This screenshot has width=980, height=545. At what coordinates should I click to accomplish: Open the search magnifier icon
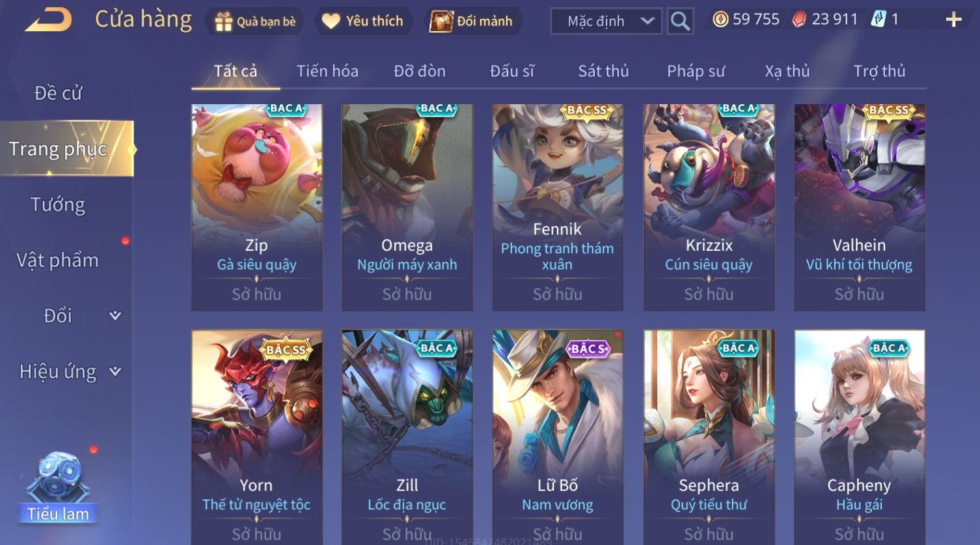pyautogui.click(x=680, y=21)
